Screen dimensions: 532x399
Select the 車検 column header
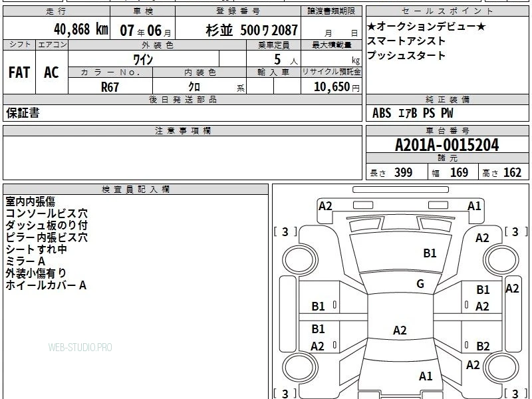click(x=143, y=11)
